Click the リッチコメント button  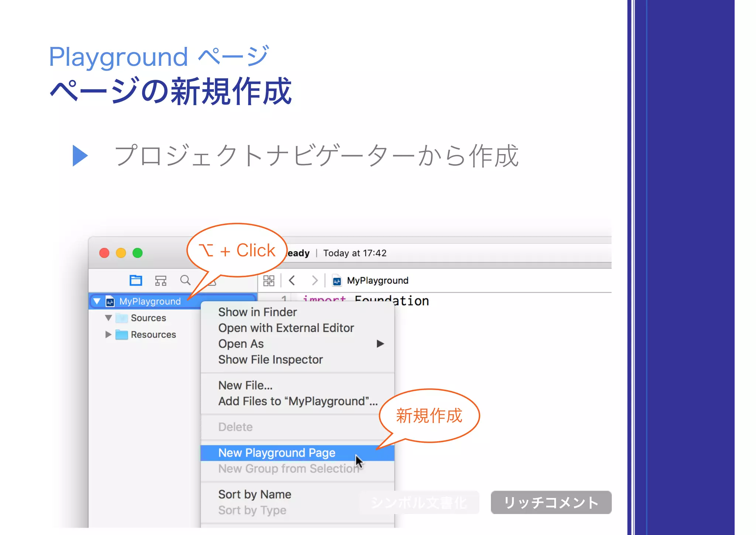551,502
